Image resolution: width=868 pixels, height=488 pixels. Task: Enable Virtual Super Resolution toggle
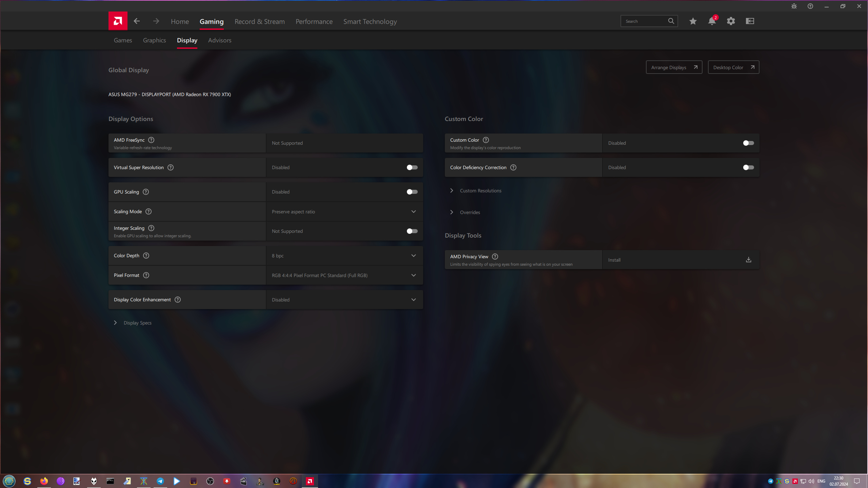[x=412, y=167]
